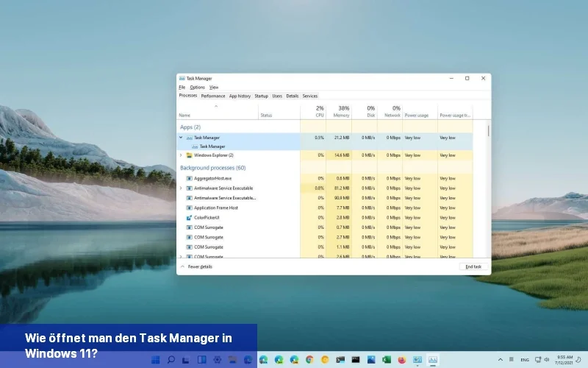Screen dimensions: 588x368
Task: Click the Windows Start button in taskbar
Action: (x=156, y=360)
